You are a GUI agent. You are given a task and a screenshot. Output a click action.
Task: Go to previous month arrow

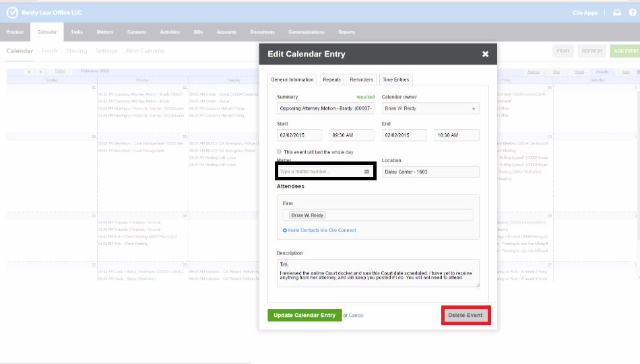tap(29, 72)
